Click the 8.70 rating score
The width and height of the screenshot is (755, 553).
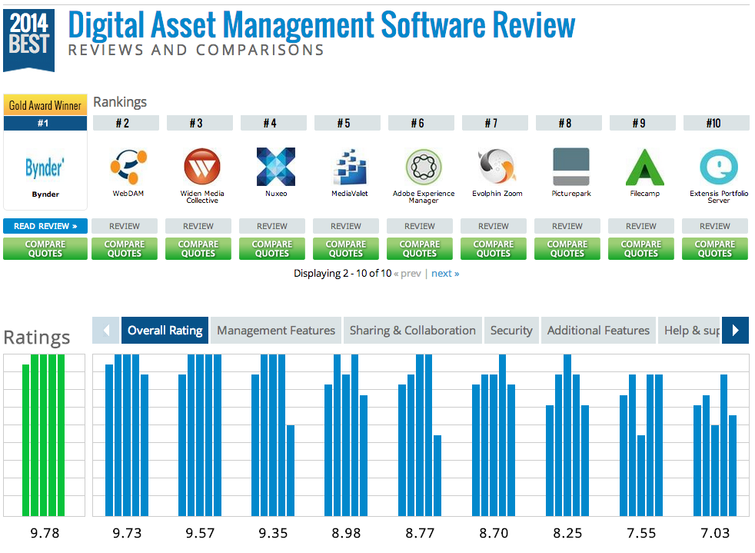(494, 533)
